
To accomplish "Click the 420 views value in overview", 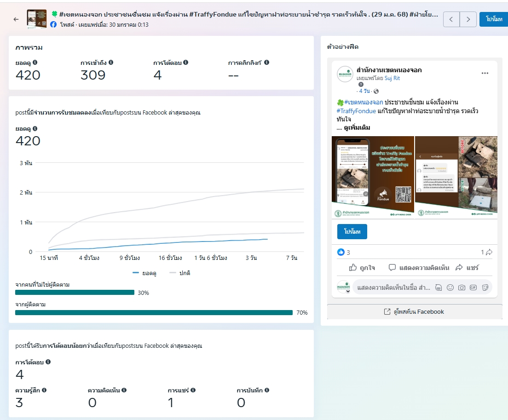I will 28,75.
